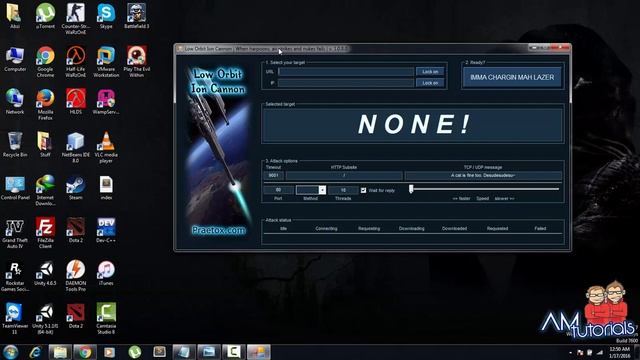640x360 pixels.
Task: Open the Battlefield 3 desktop shortcut
Action: click(x=136, y=16)
